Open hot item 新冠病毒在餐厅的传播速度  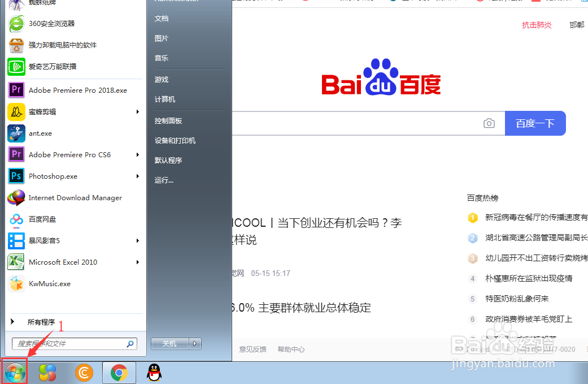536,217
